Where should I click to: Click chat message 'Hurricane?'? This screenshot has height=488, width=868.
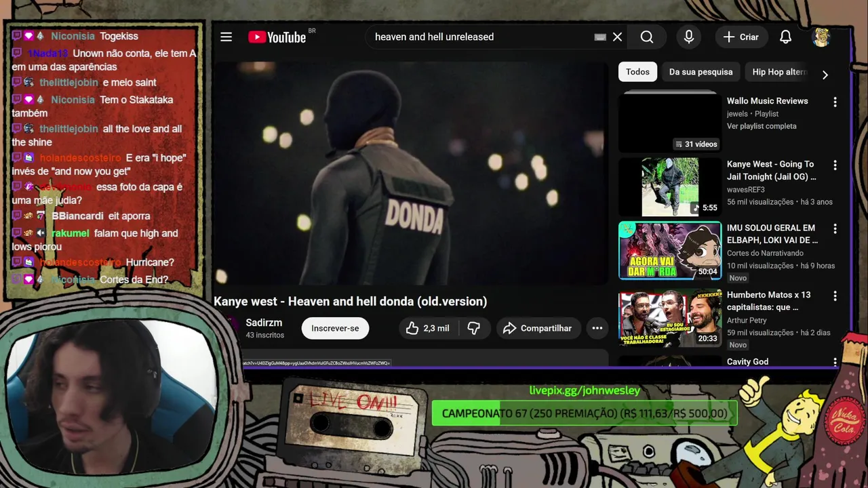(x=150, y=262)
